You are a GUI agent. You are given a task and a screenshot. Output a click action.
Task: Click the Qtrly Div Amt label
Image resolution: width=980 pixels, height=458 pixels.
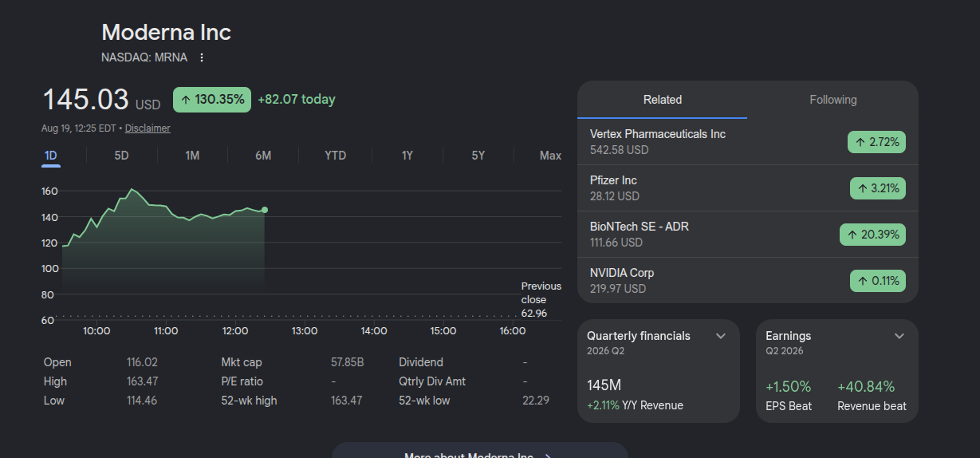[x=432, y=381]
